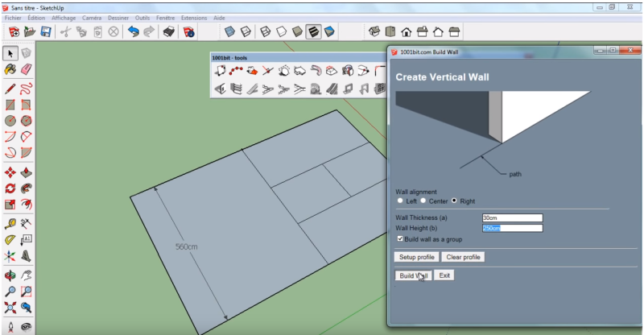Close the Build Wall dialog

630,50
